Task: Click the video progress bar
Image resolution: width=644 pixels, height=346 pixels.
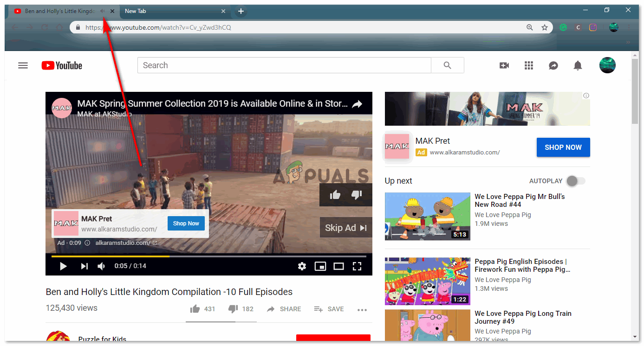Action: click(x=209, y=256)
